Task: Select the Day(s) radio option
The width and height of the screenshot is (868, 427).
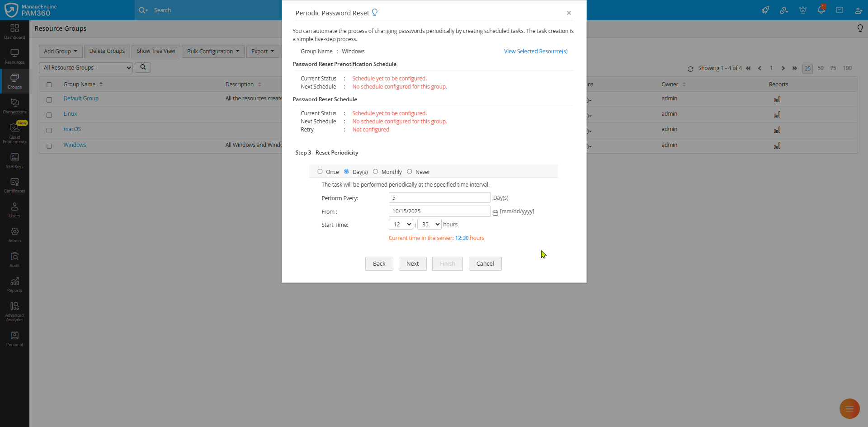Action: click(347, 172)
